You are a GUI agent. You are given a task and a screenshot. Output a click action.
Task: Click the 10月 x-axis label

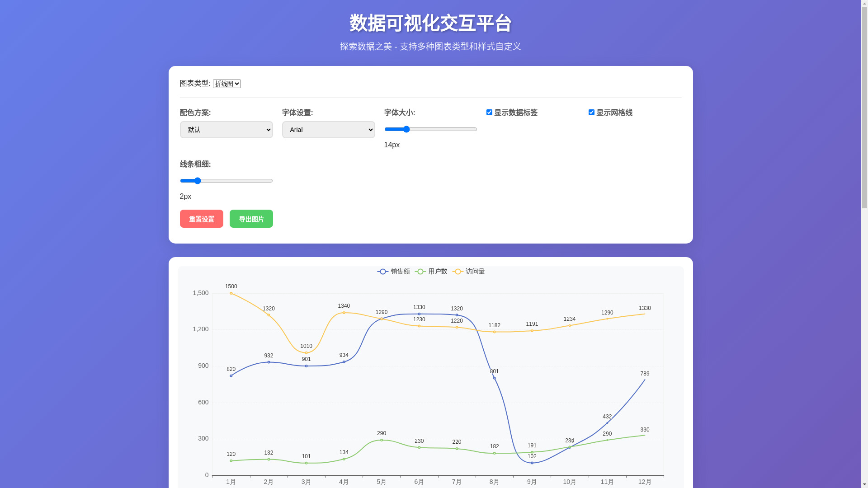570,482
